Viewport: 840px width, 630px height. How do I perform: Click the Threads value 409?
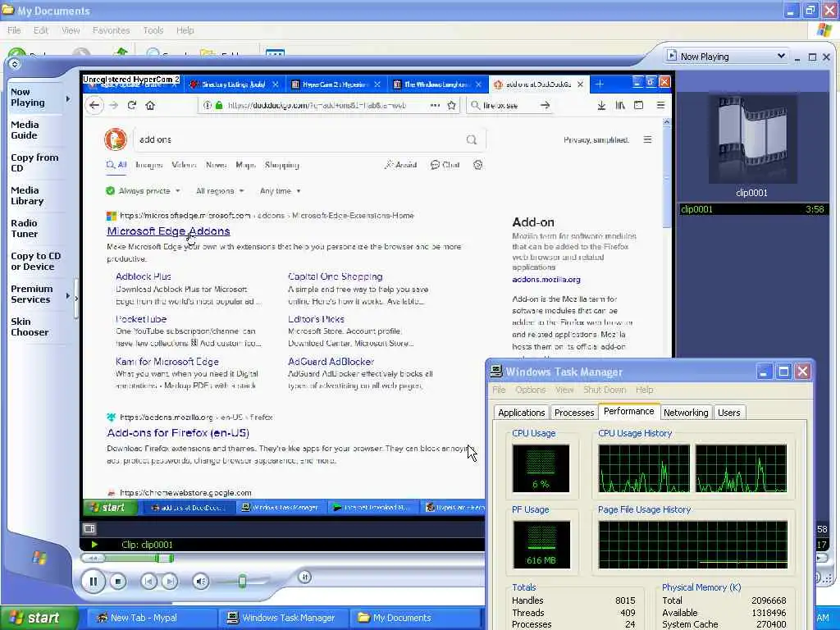(x=628, y=612)
